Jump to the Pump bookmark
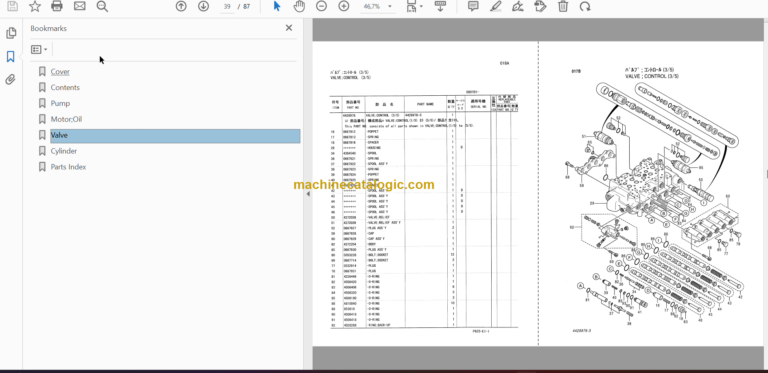The height and width of the screenshot is (373, 768). tap(60, 103)
